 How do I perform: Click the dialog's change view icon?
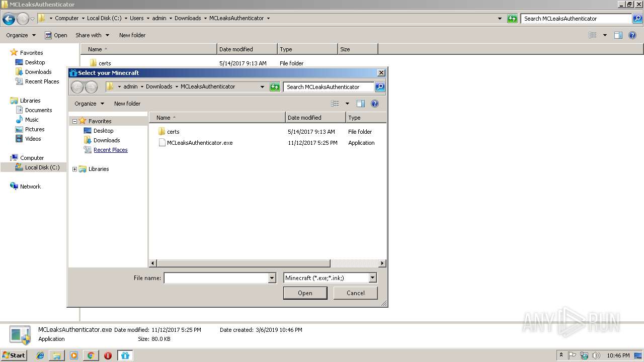(x=335, y=104)
